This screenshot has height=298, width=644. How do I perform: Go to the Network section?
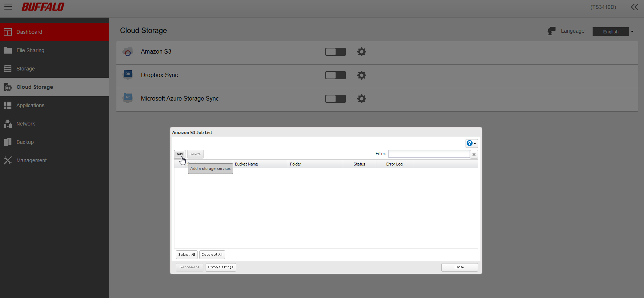click(x=54, y=124)
